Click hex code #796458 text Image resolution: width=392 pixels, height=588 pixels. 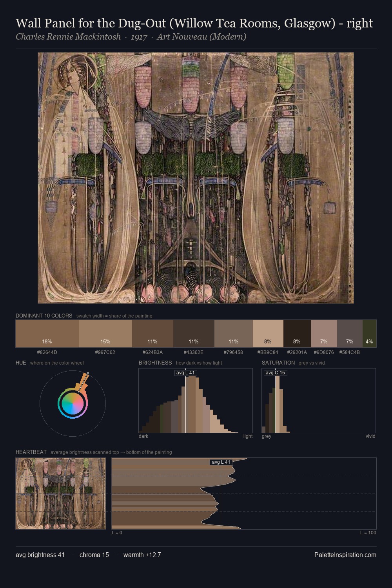234,352
